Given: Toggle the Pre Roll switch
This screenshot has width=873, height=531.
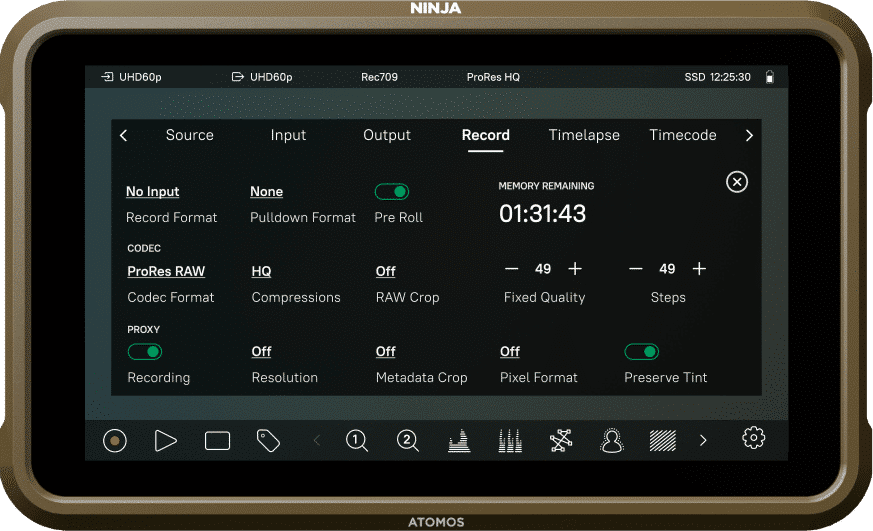Looking at the screenshot, I should [x=392, y=192].
